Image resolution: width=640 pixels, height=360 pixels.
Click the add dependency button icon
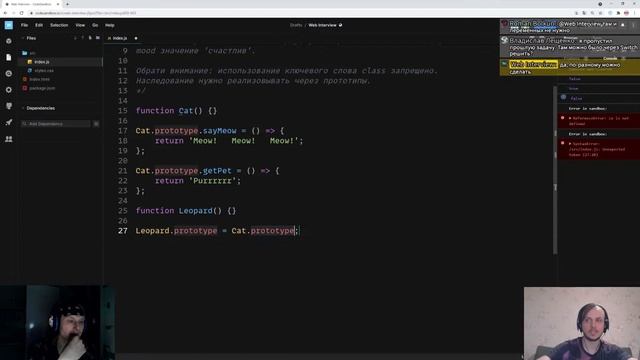(x=96, y=124)
